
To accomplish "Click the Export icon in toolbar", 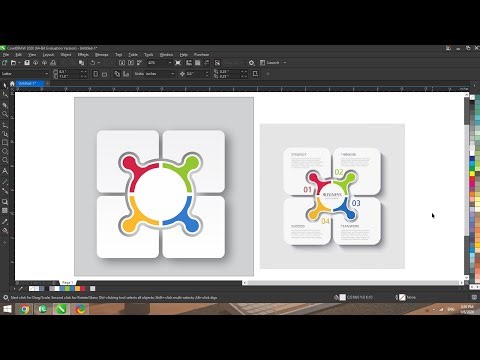I will click(131, 63).
